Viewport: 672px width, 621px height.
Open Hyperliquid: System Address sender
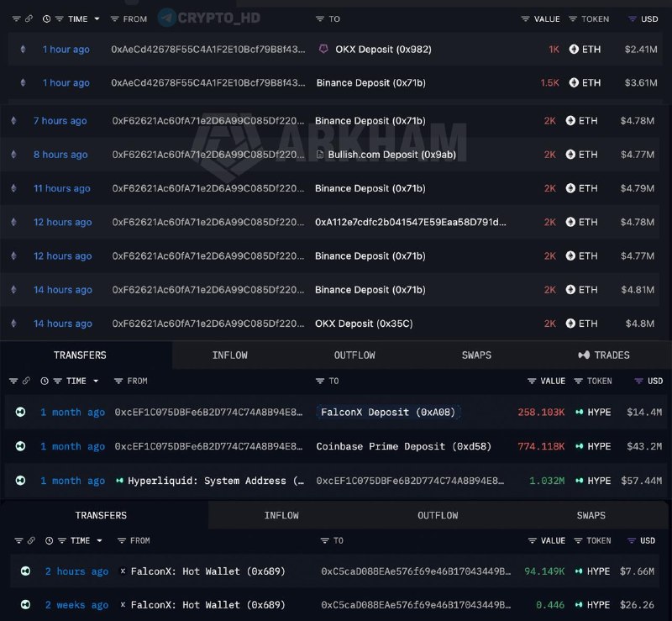pyautogui.click(x=216, y=481)
